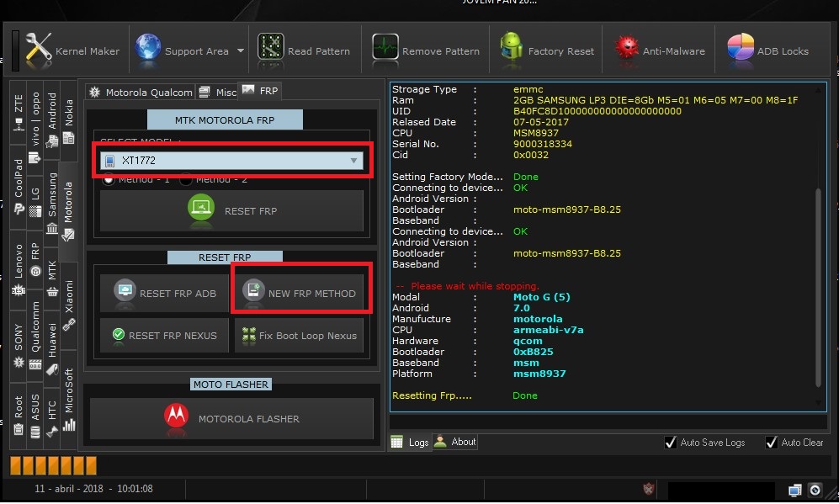Image resolution: width=839 pixels, height=504 pixels.
Task: Click the "armeabi-v7a" CPU value
Action: [x=549, y=330]
